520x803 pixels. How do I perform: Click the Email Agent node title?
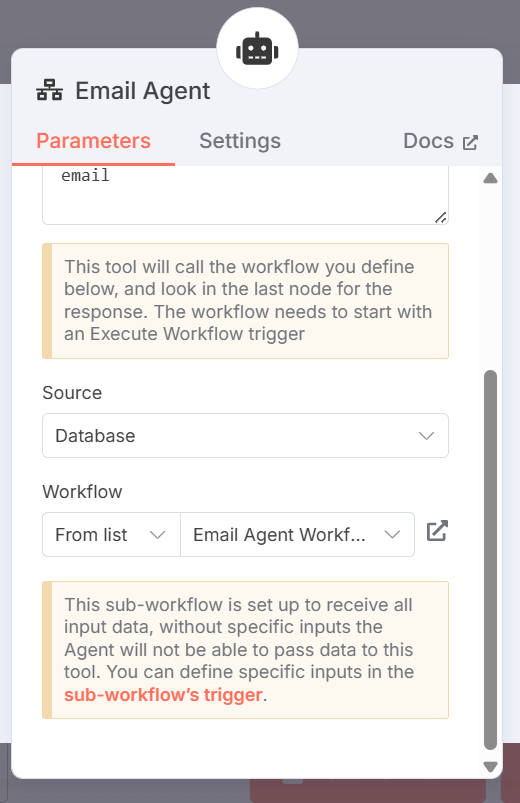tap(142, 91)
